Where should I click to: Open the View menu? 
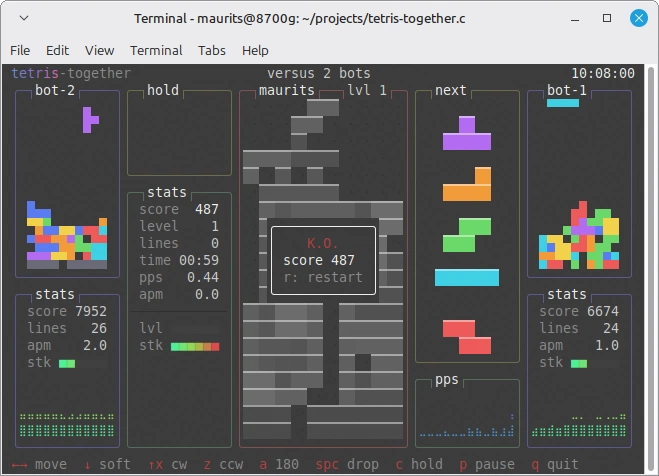coord(99,50)
